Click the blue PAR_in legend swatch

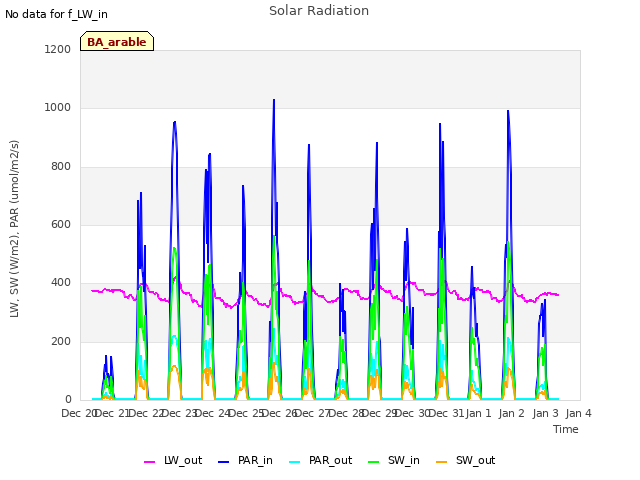pyautogui.click(x=224, y=462)
